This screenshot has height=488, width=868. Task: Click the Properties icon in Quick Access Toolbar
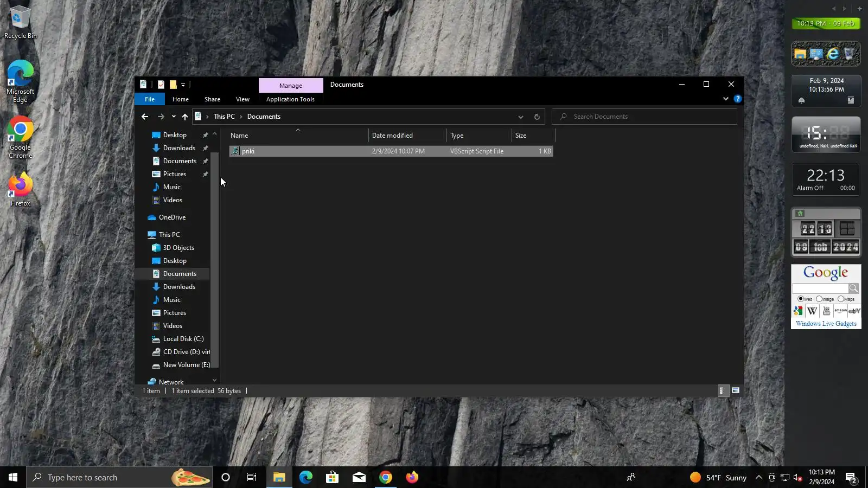click(161, 85)
